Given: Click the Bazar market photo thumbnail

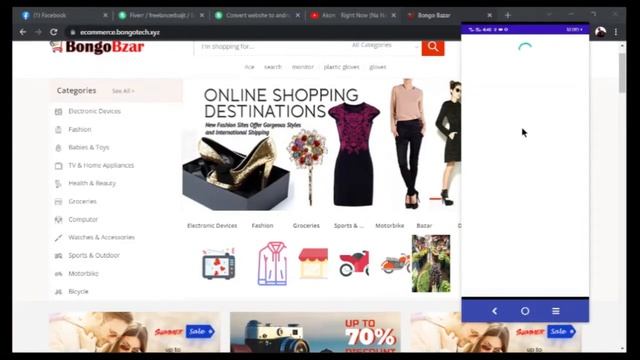Looking at the screenshot, I should 431,263.
